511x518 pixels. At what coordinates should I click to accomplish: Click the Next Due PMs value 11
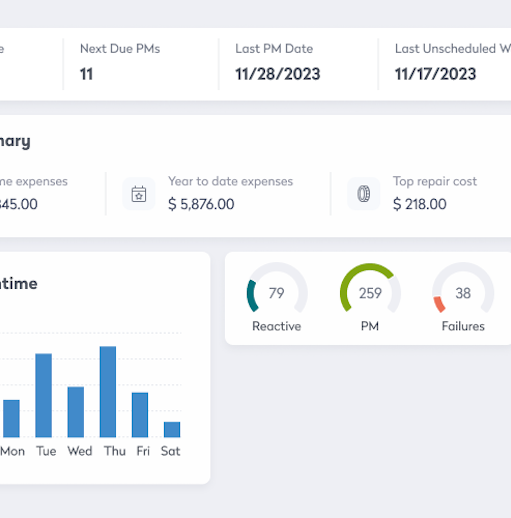coord(86,74)
